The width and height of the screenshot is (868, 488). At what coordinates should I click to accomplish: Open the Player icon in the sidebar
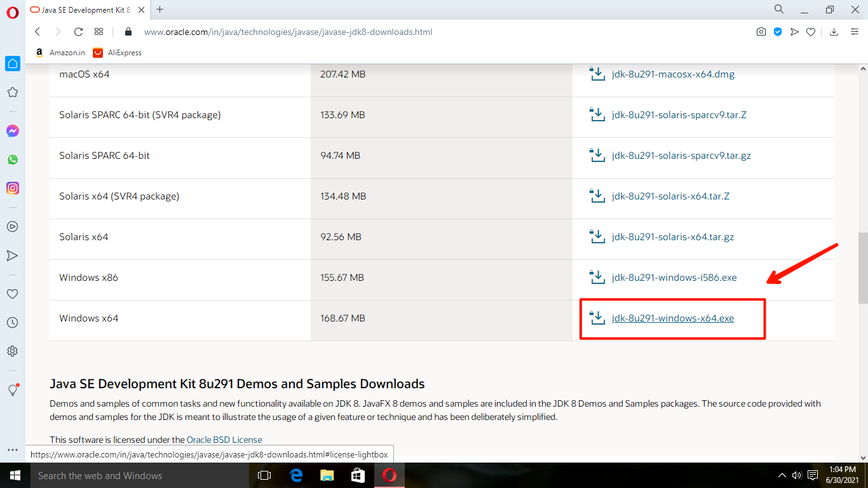pos(12,226)
